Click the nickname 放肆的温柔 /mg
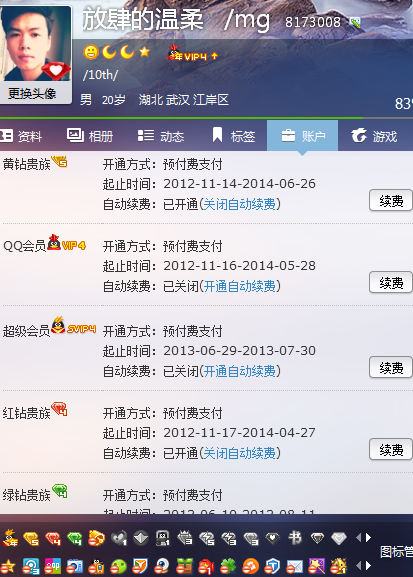Image resolution: width=413 pixels, height=577 pixels. coord(176,19)
